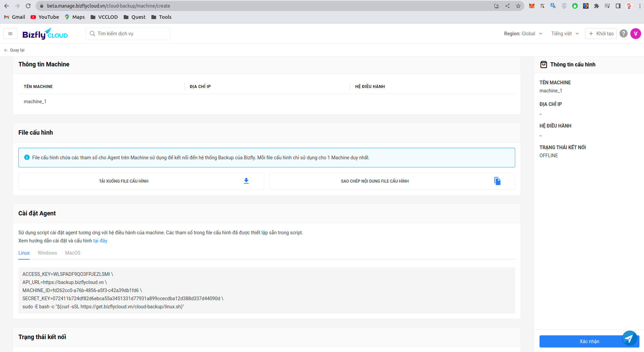Click the download icon for file cấu hình
The image size is (644, 352).
(246, 181)
